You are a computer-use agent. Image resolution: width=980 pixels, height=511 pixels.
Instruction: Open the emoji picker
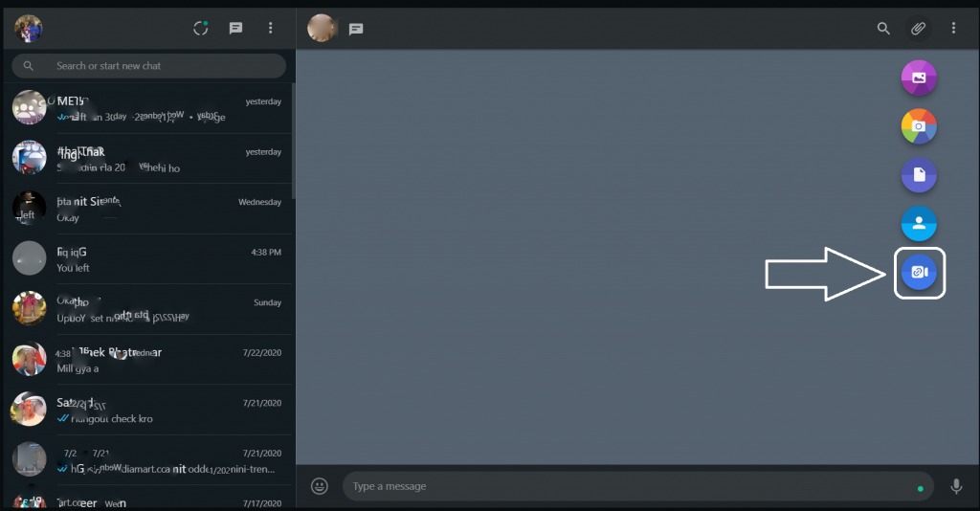(x=320, y=486)
